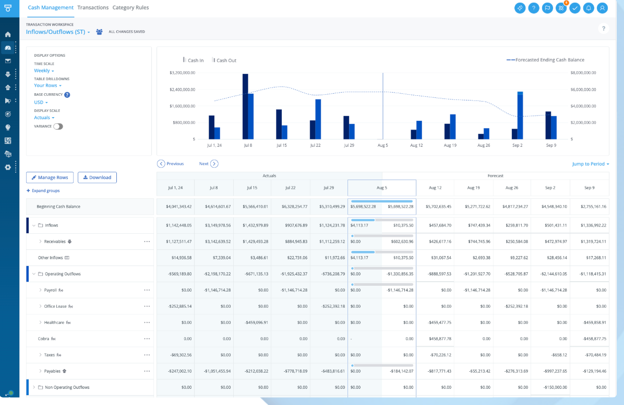Open the USD base currency dropdown

(x=41, y=102)
